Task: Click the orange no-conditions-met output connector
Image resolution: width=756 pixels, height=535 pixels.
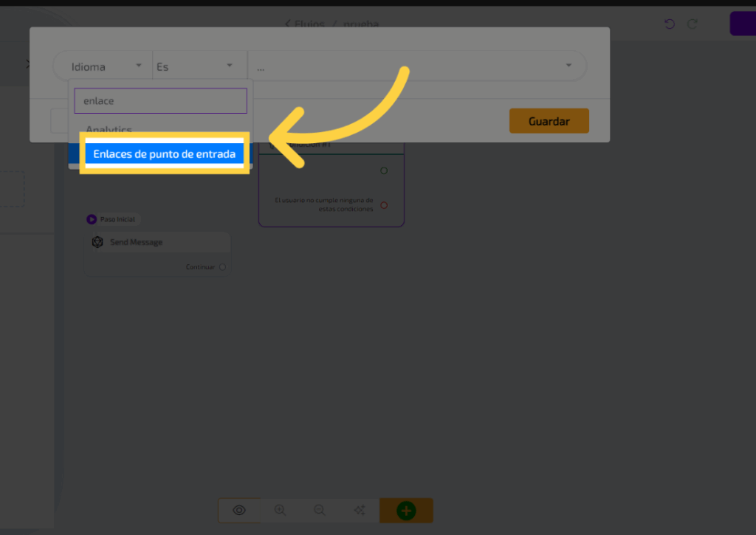Action: [x=383, y=205]
